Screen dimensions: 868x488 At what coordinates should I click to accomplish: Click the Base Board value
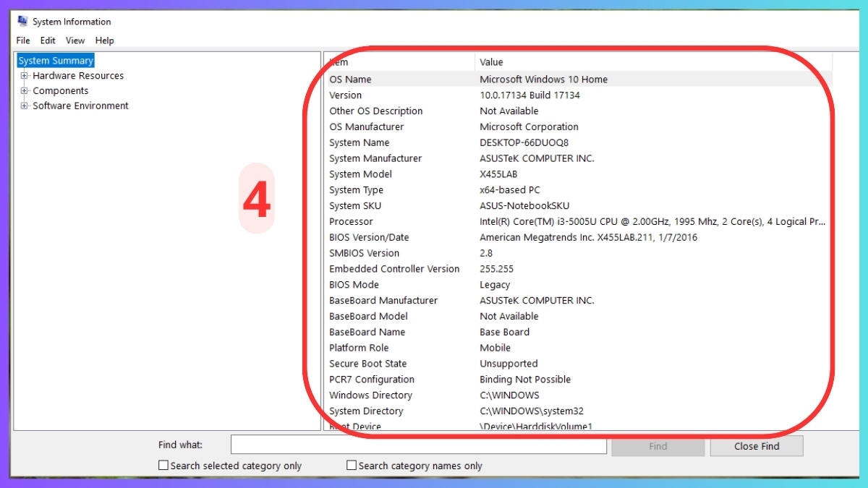click(505, 333)
